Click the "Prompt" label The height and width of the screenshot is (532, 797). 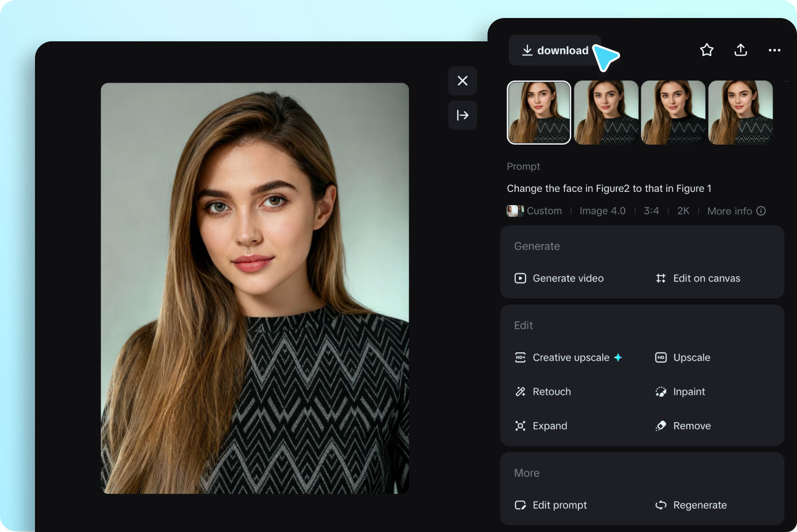pyautogui.click(x=524, y=166)
